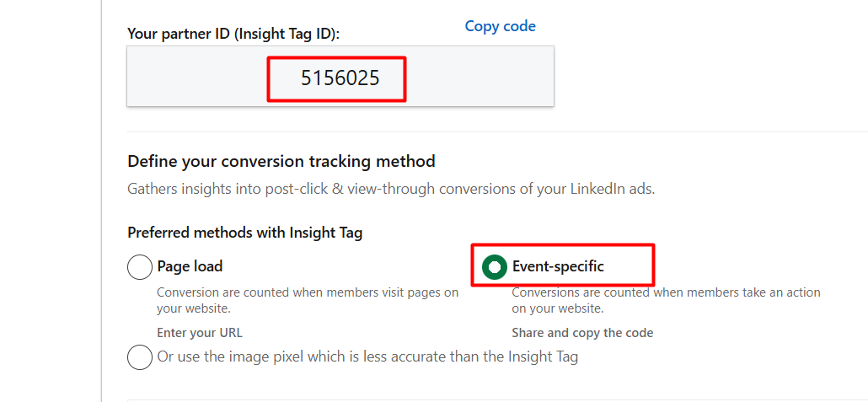Click Share and copy the code text
The height and width of the screenshot is (402, 868).
tap(582, 333)
